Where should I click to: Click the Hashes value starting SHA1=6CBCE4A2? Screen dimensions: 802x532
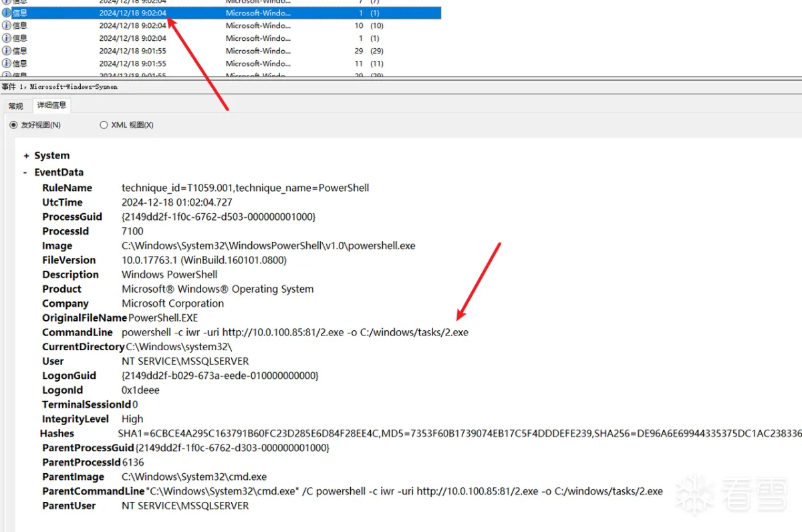point(460,434)
